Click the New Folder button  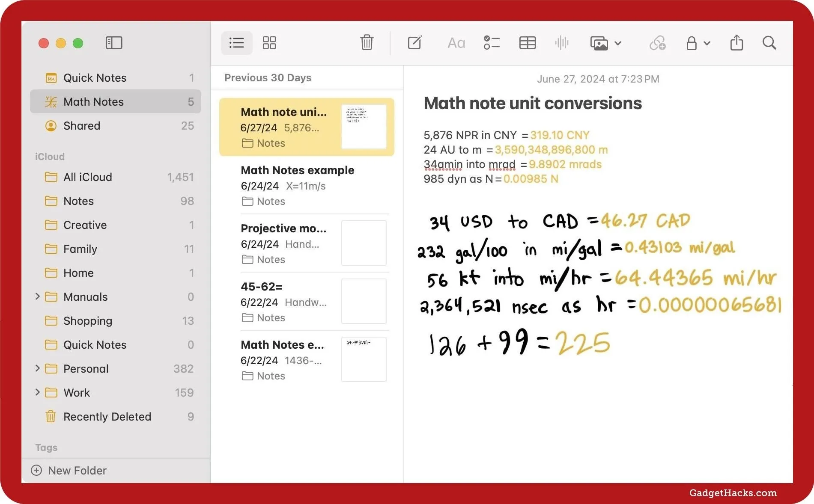69,471
